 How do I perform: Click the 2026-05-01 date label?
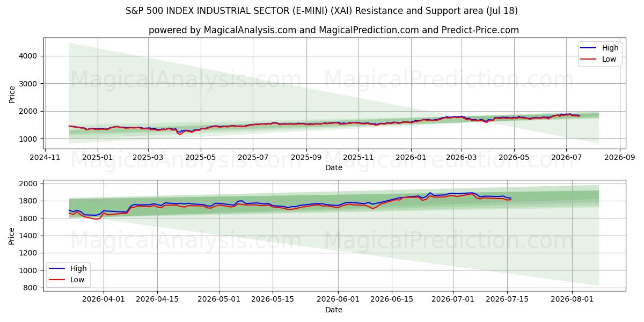pyautogui.click(x=219, y=300)
